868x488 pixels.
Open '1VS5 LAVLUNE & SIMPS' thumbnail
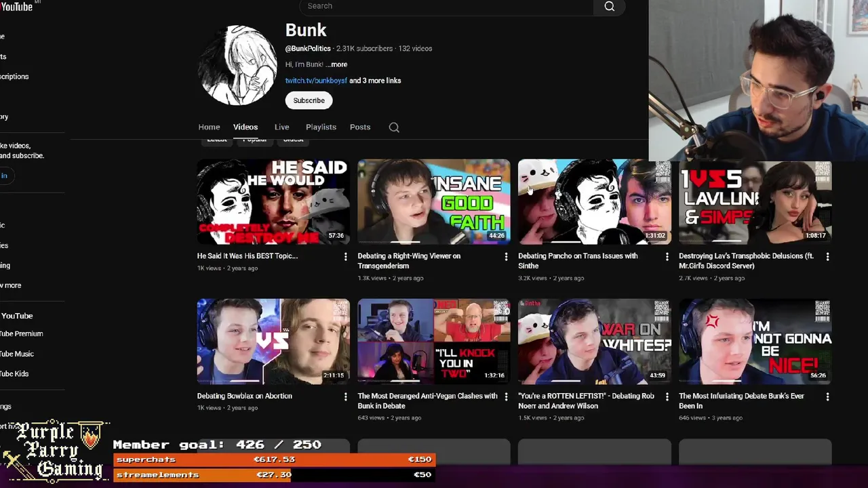pyautogui.click(x=755, y=202)
